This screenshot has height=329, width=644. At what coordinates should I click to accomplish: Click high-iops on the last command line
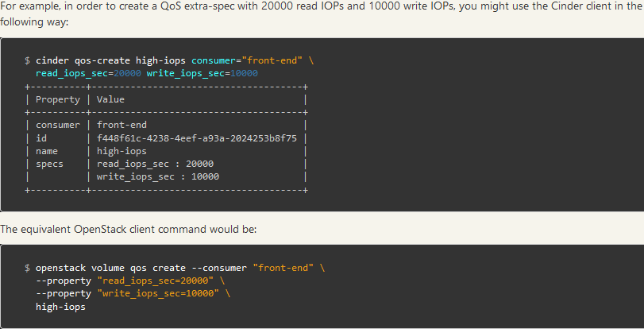(60, 307)
